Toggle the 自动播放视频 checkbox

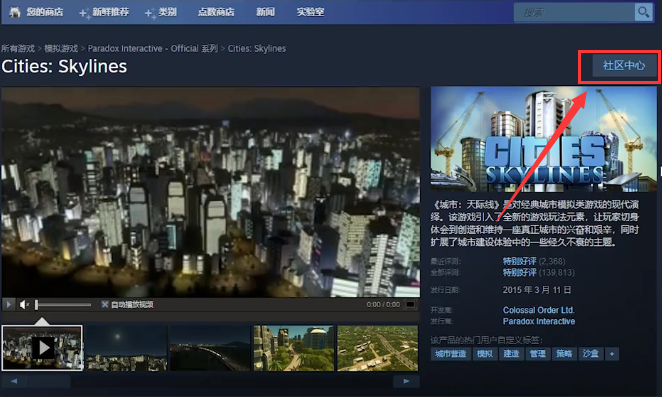[105, 304]
